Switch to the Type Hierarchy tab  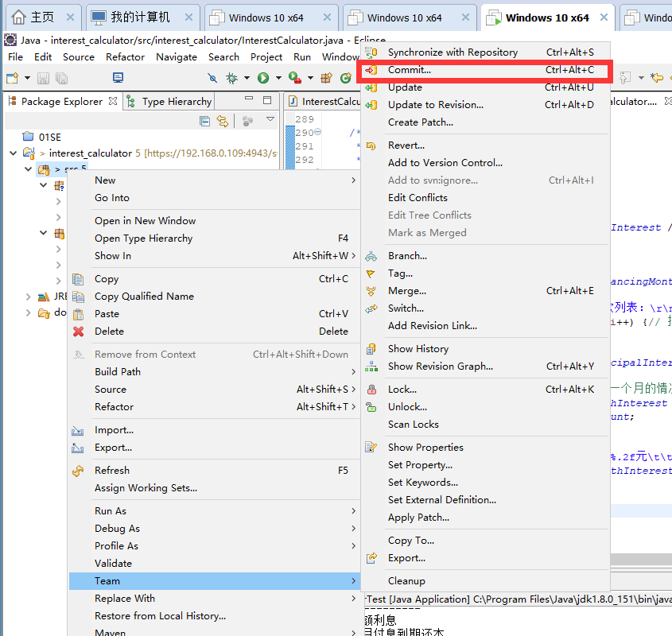pyautogui.click(x=169, y=102)
